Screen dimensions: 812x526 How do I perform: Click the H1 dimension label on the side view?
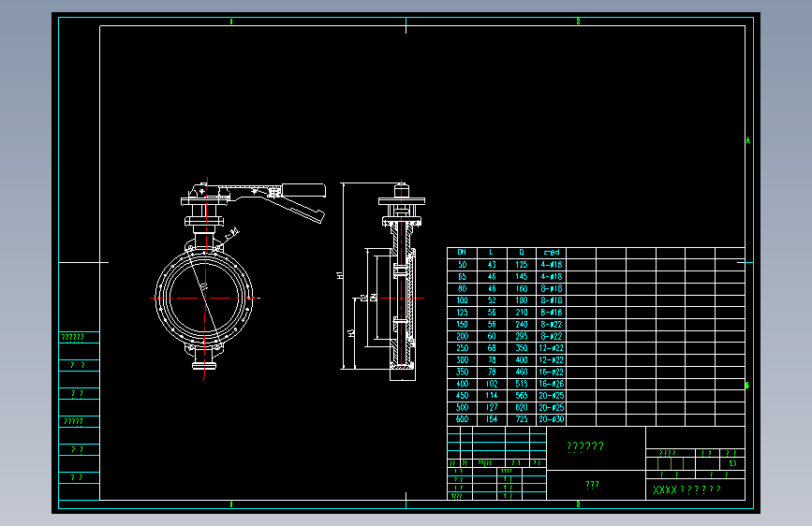340,275
